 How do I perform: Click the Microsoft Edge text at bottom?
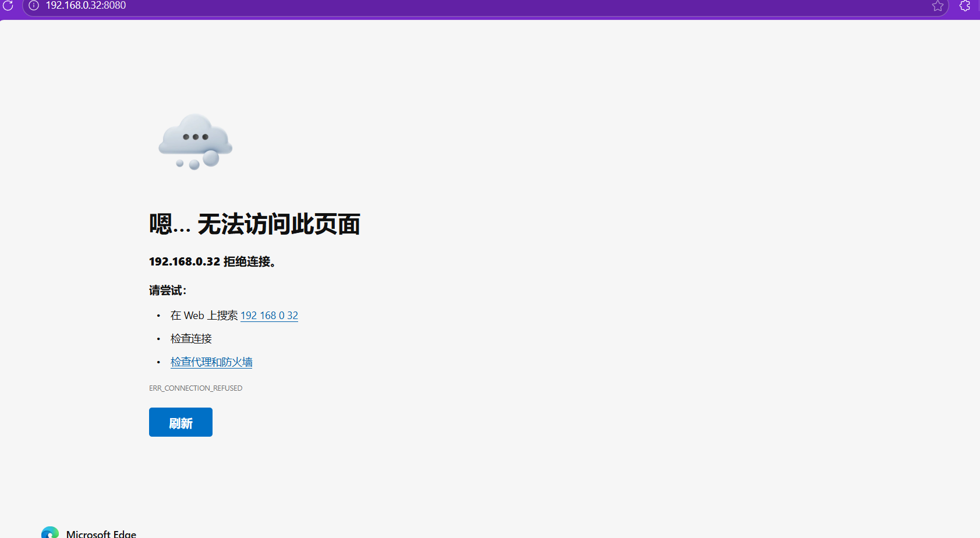tap(101, 534)
